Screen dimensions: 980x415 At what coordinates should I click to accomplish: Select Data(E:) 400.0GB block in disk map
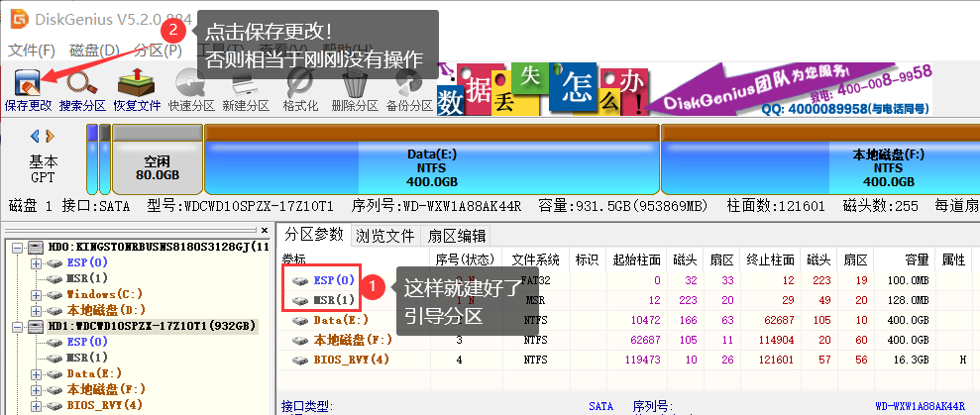coord(432,159)
